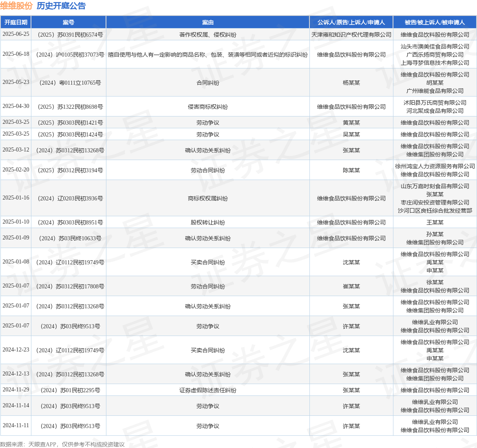Click plaintiff 天津雍和知识产权代理有限公司

[351, 35]
